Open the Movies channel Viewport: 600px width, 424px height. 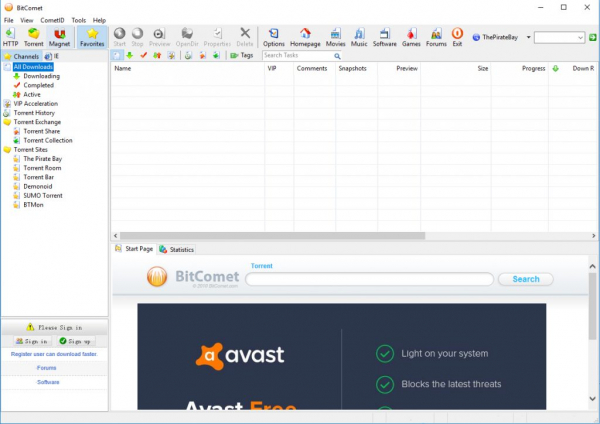coord(336,37)
